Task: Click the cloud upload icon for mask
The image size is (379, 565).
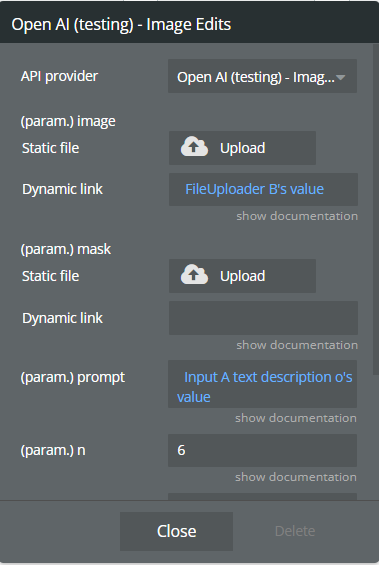Action: coord(194,275)
